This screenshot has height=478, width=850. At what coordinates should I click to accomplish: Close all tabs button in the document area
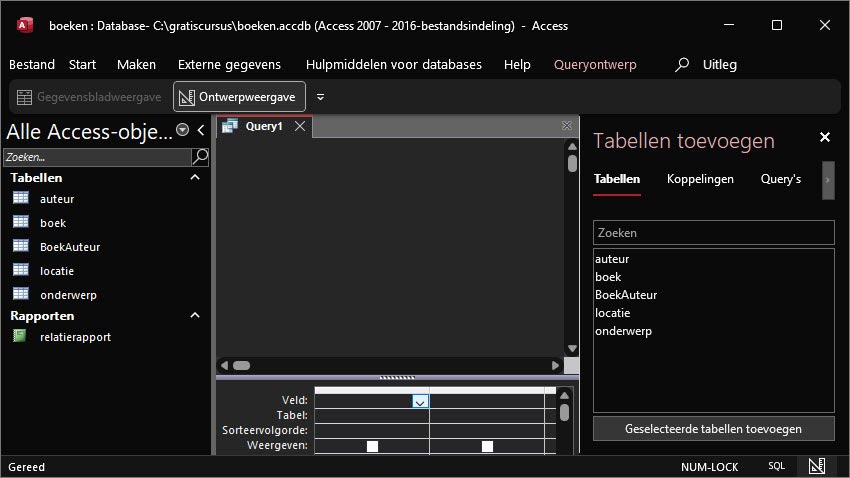point(567,126)
